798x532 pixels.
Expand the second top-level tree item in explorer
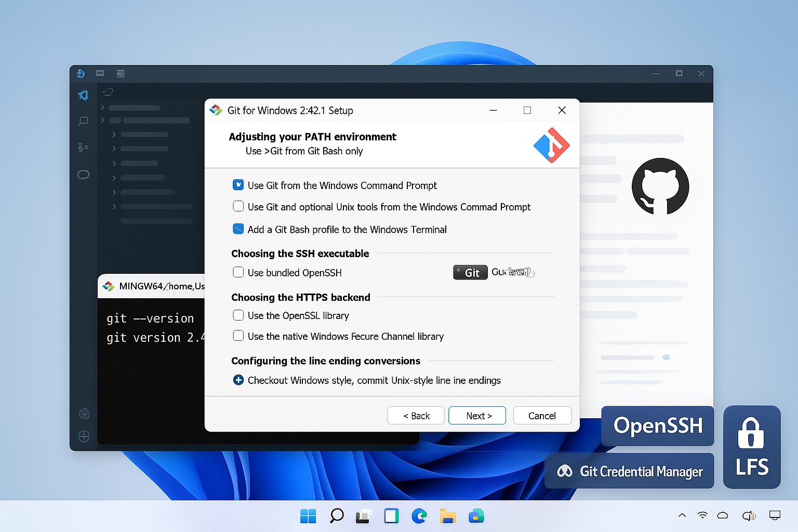pyautogui.click(x=103, y=120)
